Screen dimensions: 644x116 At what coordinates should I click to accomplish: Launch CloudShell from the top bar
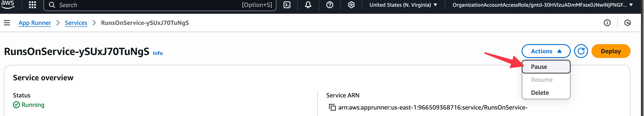point(287,5)
